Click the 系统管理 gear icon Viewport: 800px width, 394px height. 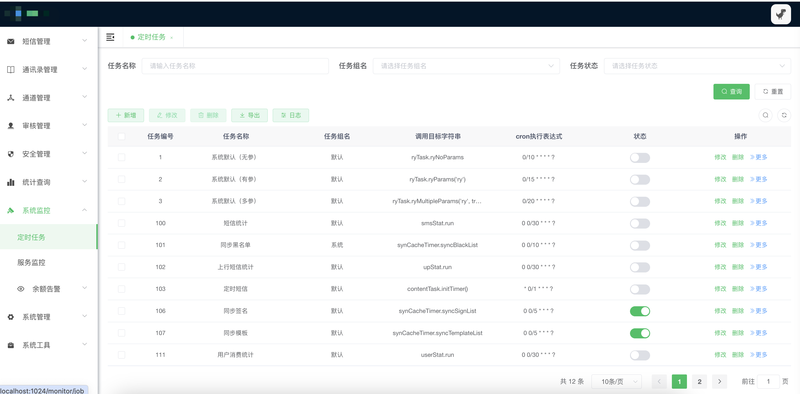click(x=10, y=317)
